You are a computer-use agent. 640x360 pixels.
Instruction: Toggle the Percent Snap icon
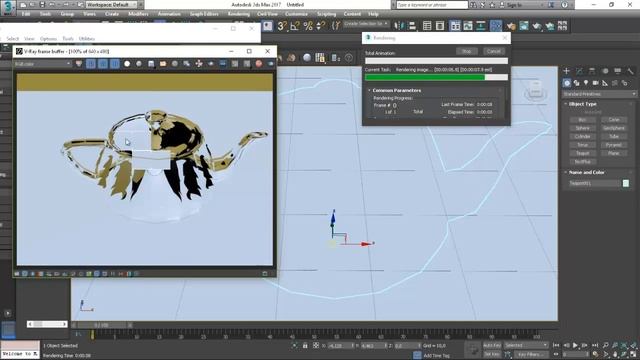[x=308, y=26]
